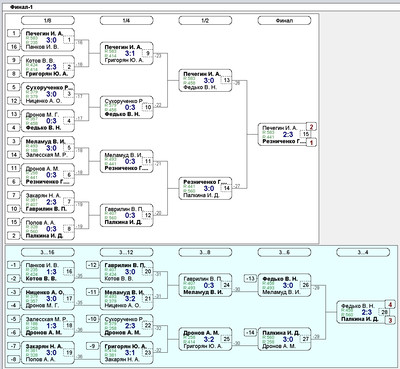400x369 pixels.
Task: Open match 26 Федько vs Меламуд
Action: click(x=284, y=285)
